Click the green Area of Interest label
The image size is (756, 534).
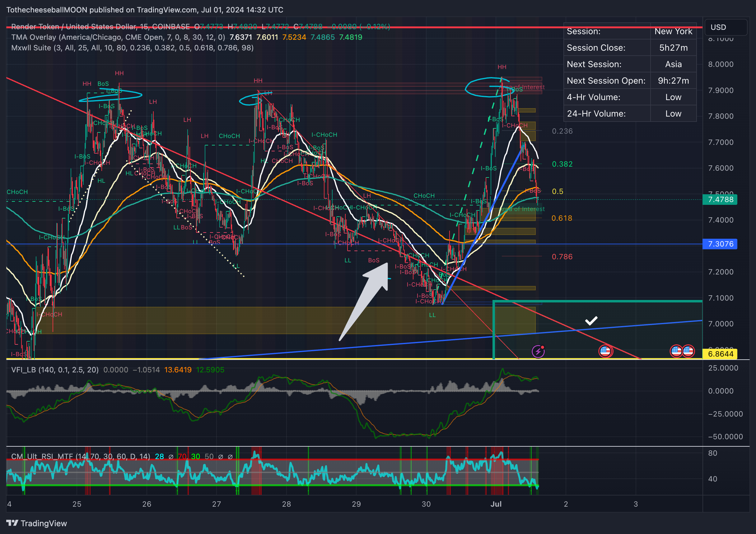coord(522,209)
